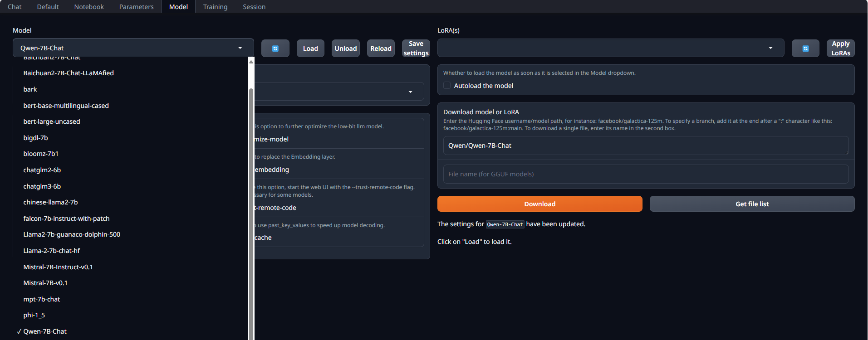Image resolution: width=868 pixels, height=340 pixels.
Task: Select bark in the model list
Action: coord(131,89)
